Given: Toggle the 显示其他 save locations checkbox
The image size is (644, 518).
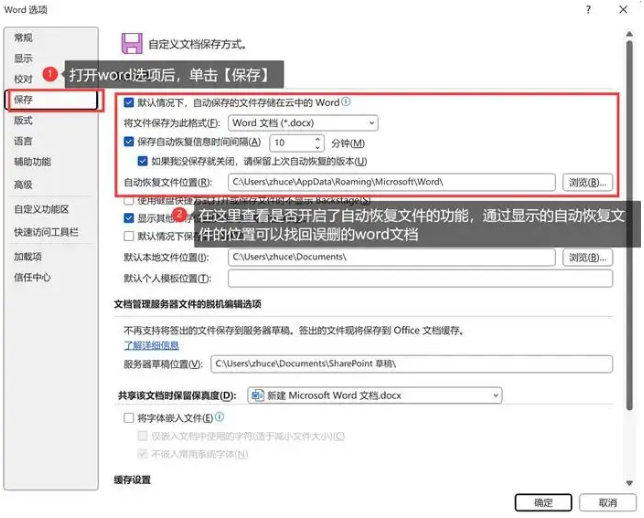Looking at the screenshot, I should [129, 218].
